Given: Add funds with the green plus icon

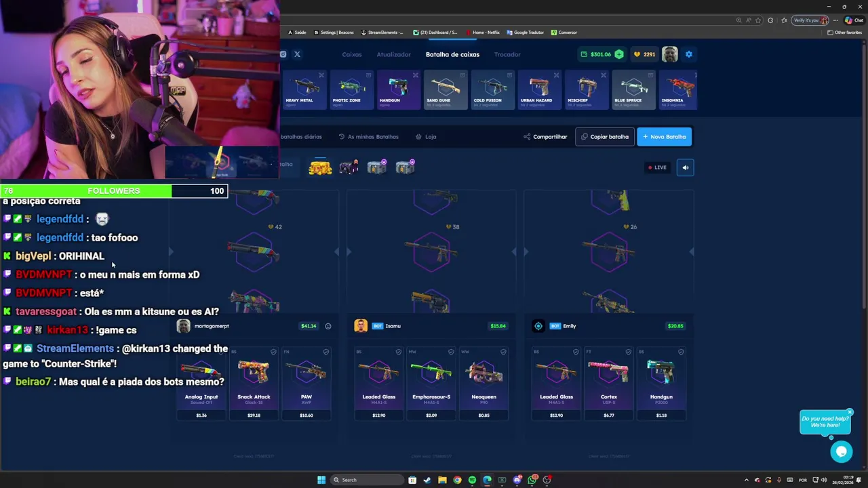Looking at the screenshot, I should pos(618,54).
